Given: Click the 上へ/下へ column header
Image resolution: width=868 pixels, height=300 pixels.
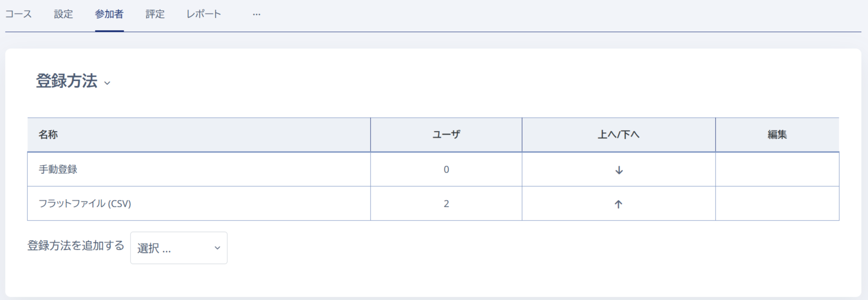Looking at the screenshot, I should pyautogui.click(x=618, y=134).
